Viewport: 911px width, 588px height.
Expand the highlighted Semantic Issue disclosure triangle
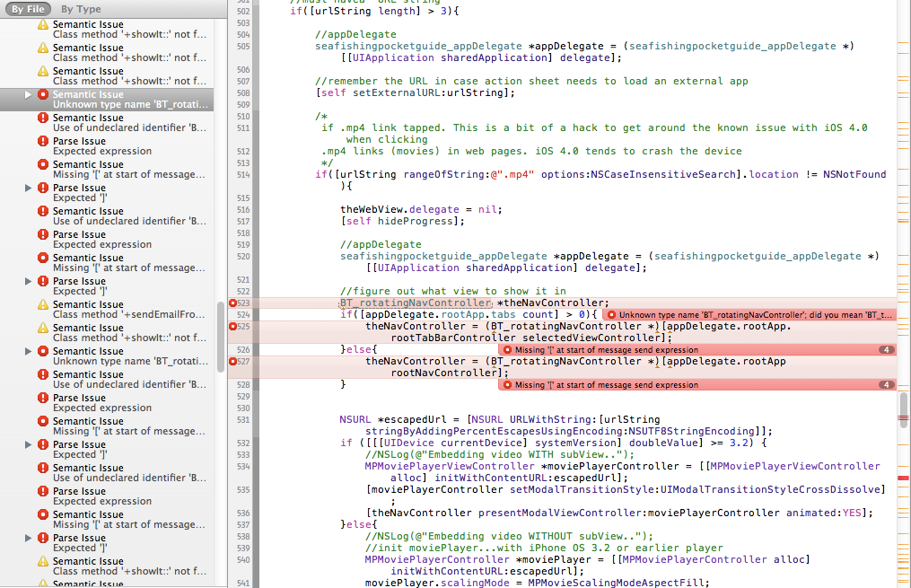coord(29,94)
